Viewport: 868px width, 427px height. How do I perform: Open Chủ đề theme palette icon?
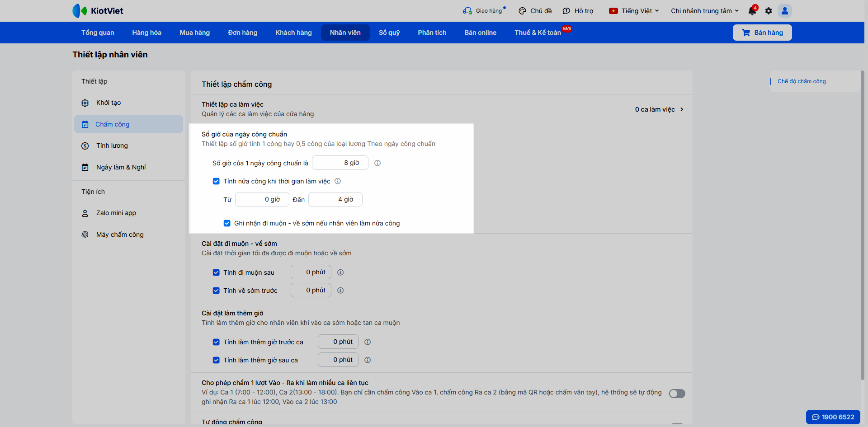click(522, 11)
